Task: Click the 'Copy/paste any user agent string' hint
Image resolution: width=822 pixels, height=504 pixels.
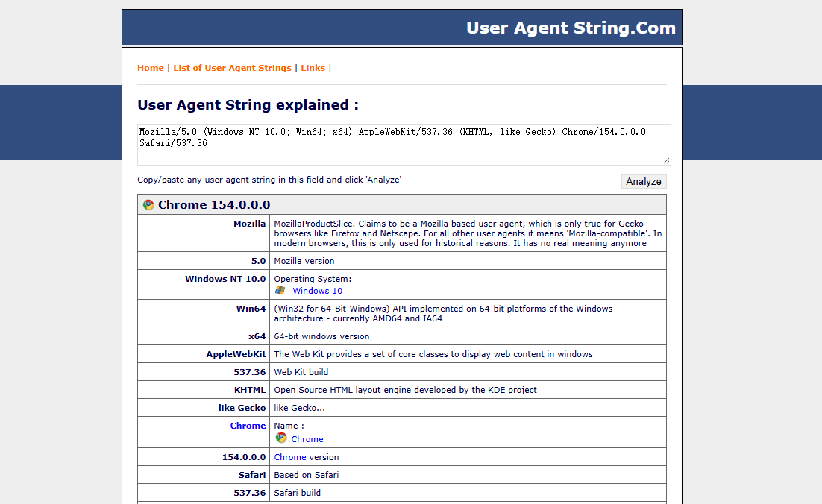Action: click(x=269, y=180)
